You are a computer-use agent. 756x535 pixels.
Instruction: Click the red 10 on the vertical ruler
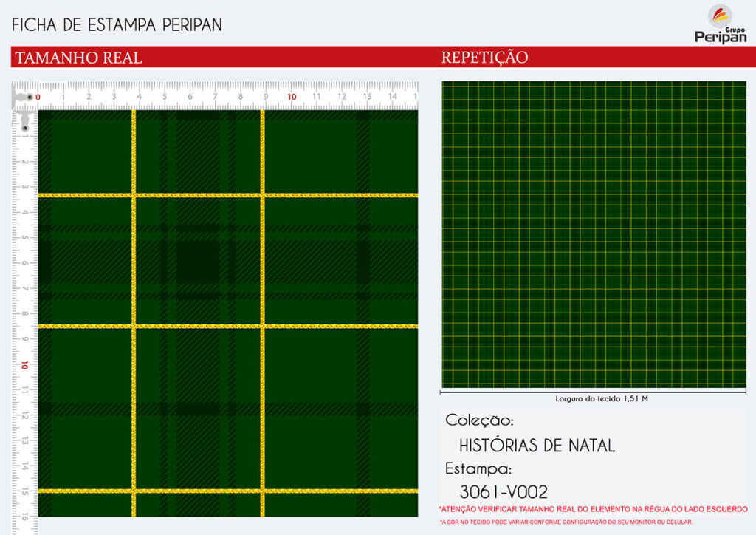click(25, 366)
